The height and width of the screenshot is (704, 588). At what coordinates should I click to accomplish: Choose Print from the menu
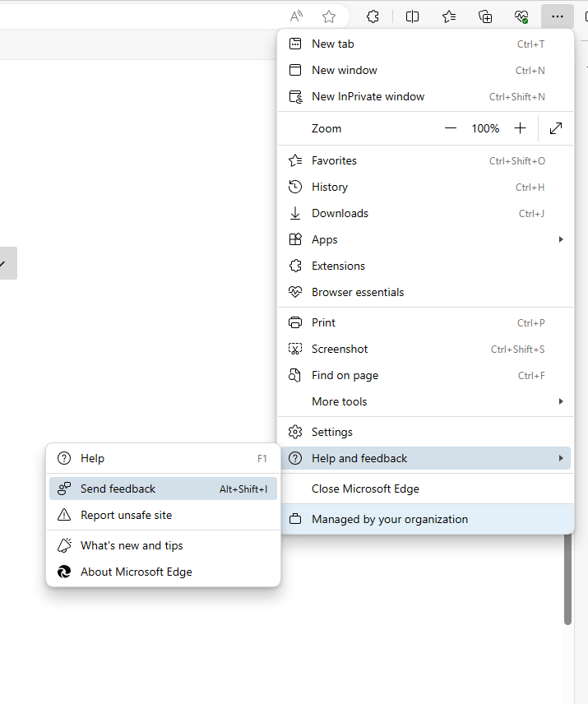click(425, 323)
